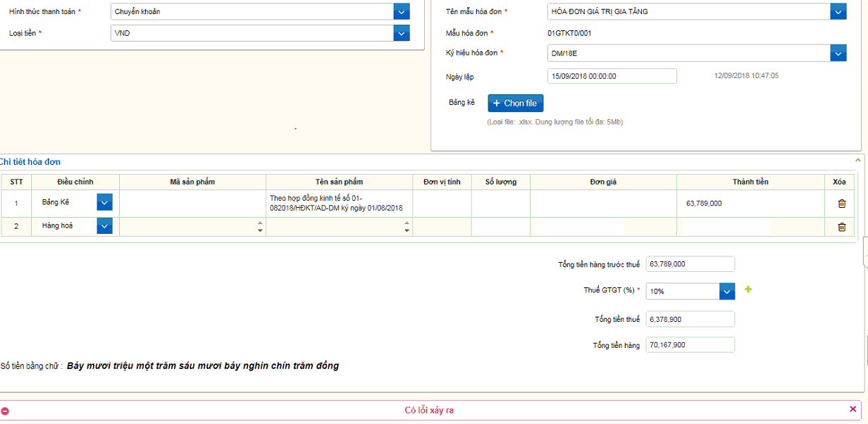The height and width of the screenshot is (424, 868).
Task: Change row 1 type from Bảng Kê
Action: tap(104, 203)
